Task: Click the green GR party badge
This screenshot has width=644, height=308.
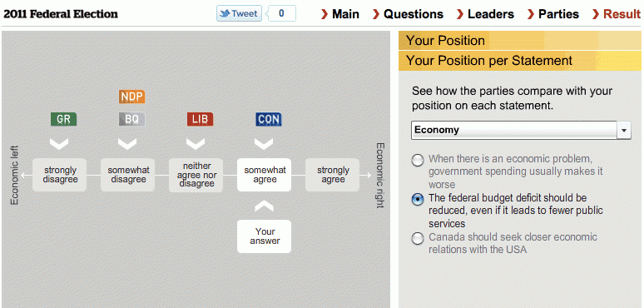Action: click(64, 119)
